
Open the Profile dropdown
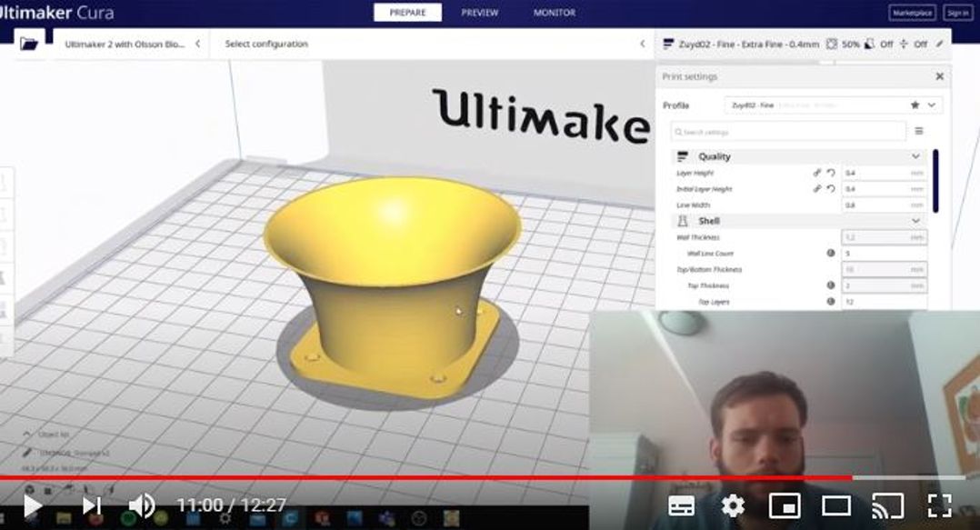click(x=833, y=105)
